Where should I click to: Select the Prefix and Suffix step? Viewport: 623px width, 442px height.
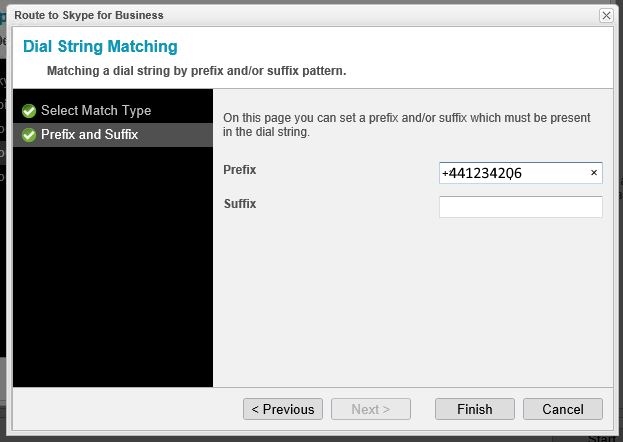[89, 135]
